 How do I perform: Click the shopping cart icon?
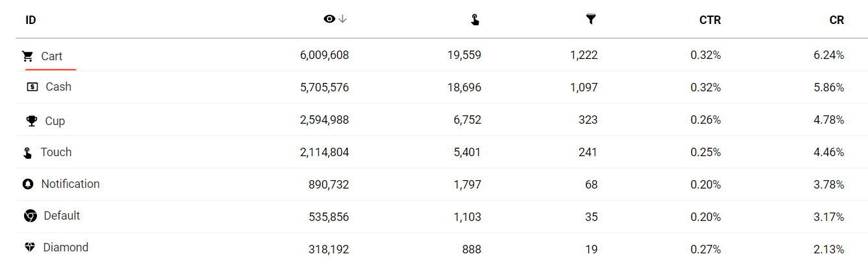[x=27, y=56]
